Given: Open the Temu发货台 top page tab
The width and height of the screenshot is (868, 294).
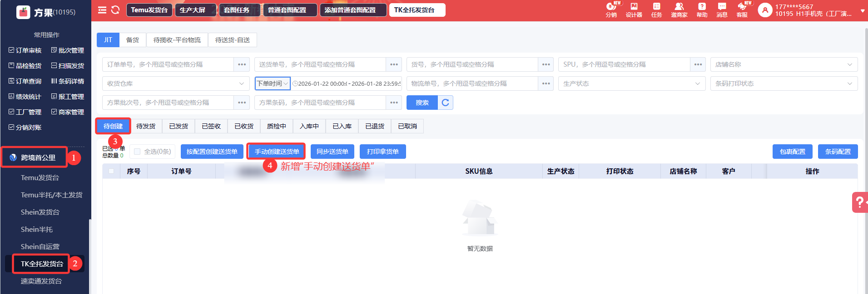Looking at the screenshot, I should coord(149,10).
